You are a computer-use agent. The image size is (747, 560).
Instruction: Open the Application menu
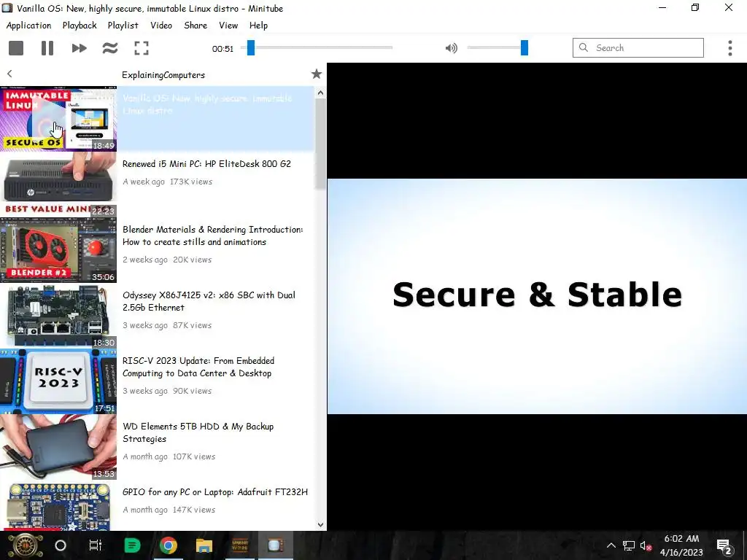coord(28,26)
